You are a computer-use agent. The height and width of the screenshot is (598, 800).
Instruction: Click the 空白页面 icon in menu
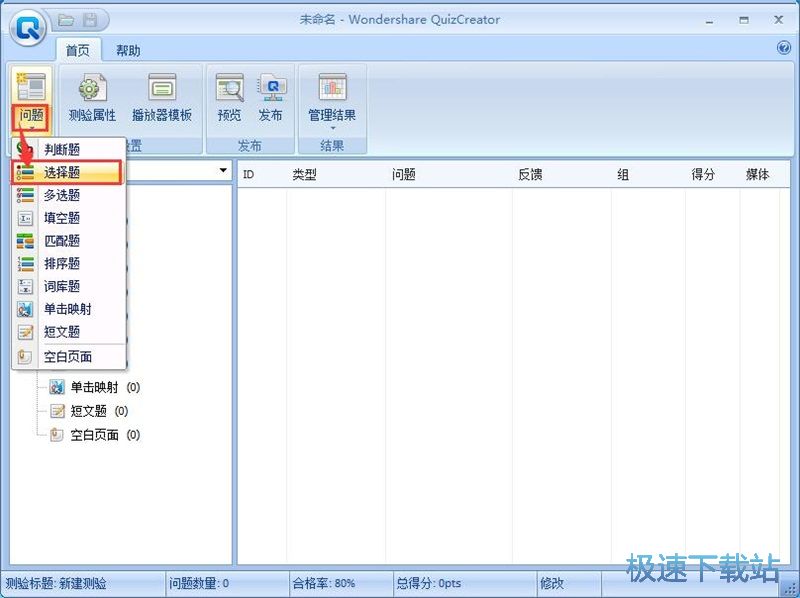click(25, 357)
